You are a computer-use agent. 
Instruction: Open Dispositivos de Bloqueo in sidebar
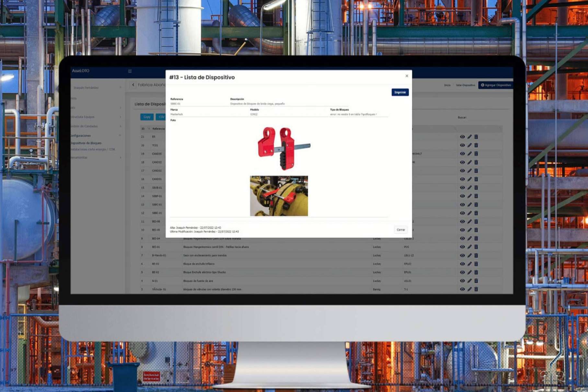[x=86, y=143]
